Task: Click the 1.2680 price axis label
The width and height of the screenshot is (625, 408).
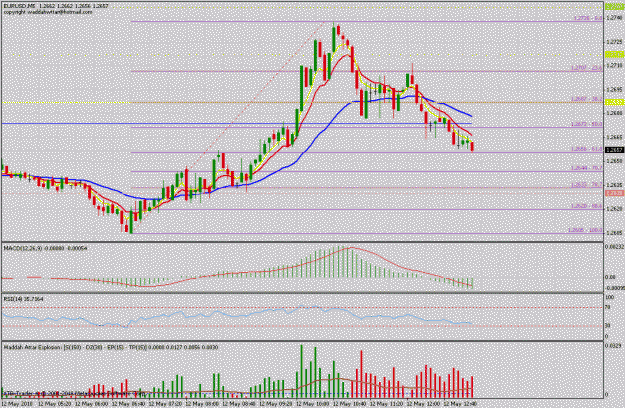Action: [x=614, y=113]
